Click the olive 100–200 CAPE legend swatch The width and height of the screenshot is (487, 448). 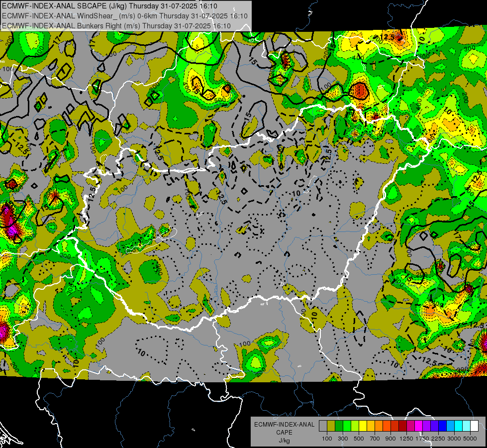point(331,426)
